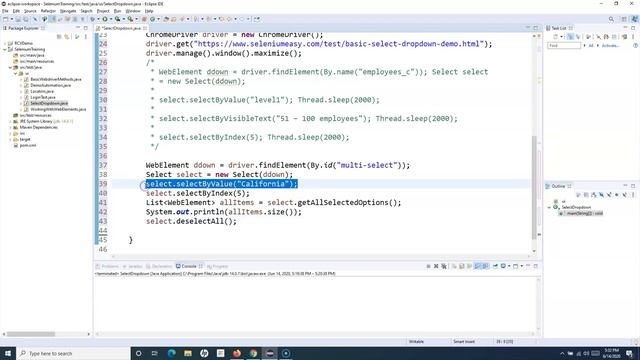This screenshot has height=360, width=640.
Task: Click the Coverage run toolbar icon
Action: pos(118,19)
